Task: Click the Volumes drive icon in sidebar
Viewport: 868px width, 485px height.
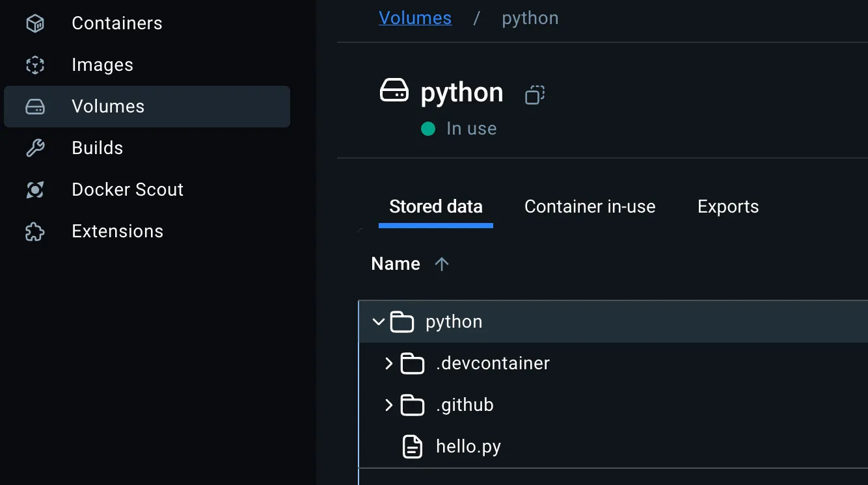Action: (x=34, y=106)
